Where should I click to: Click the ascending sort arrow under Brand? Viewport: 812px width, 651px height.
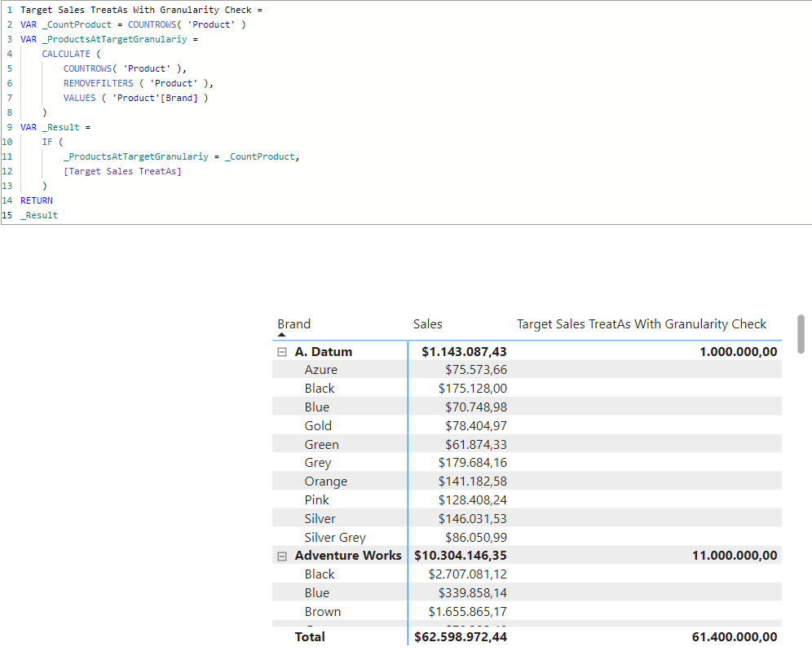[x=282, y=335]
